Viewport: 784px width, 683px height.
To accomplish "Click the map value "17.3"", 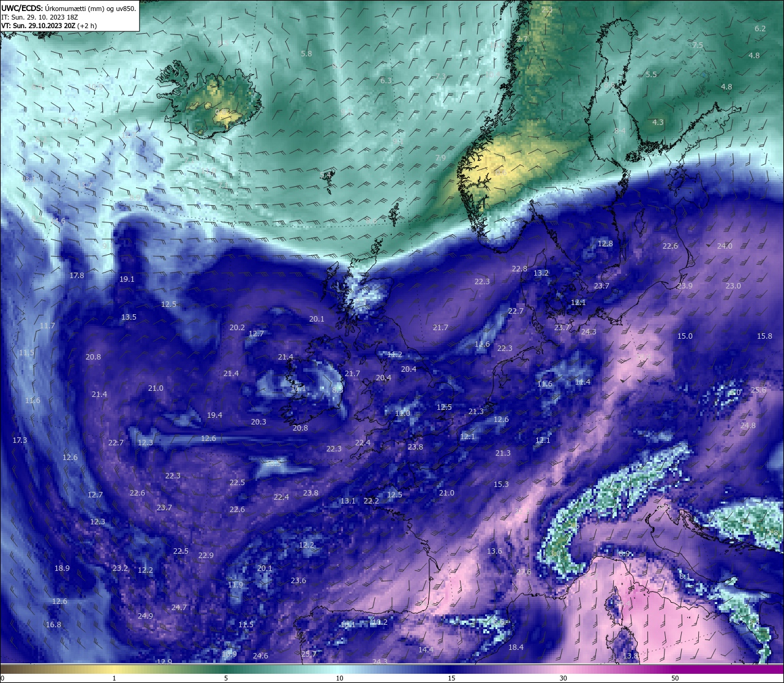I will point(20,440).
